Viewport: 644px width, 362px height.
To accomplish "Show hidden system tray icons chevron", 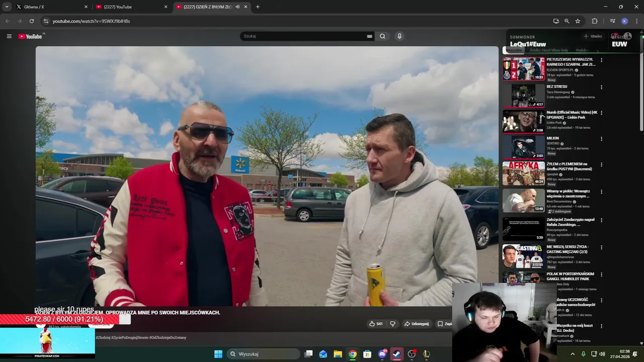I will tap(573, 354).
